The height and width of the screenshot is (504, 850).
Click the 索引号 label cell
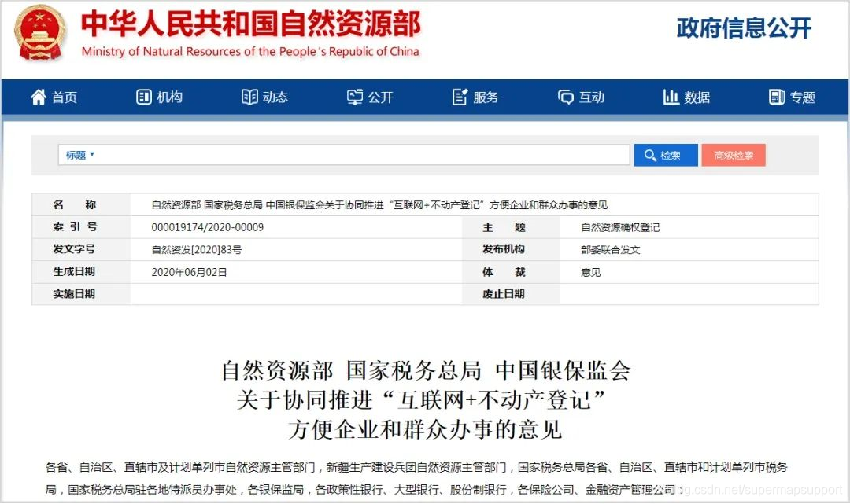[81, 227]
